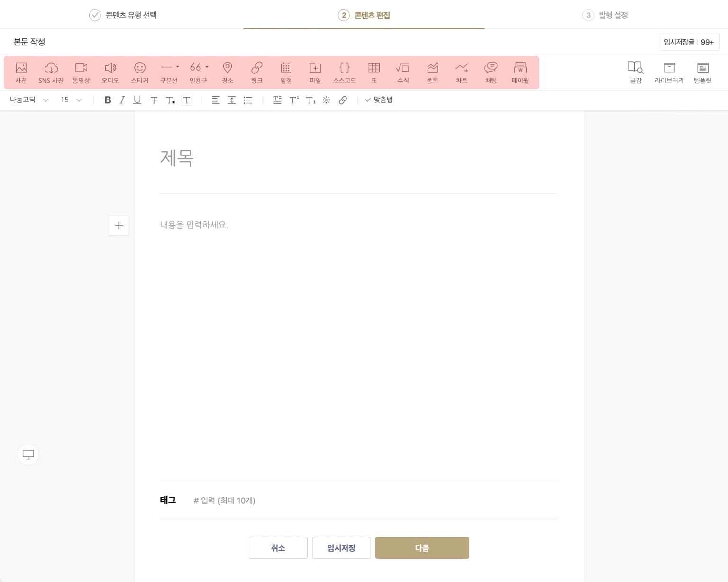
Task: Toggle underline text formatting
Action: click(137, 100)
